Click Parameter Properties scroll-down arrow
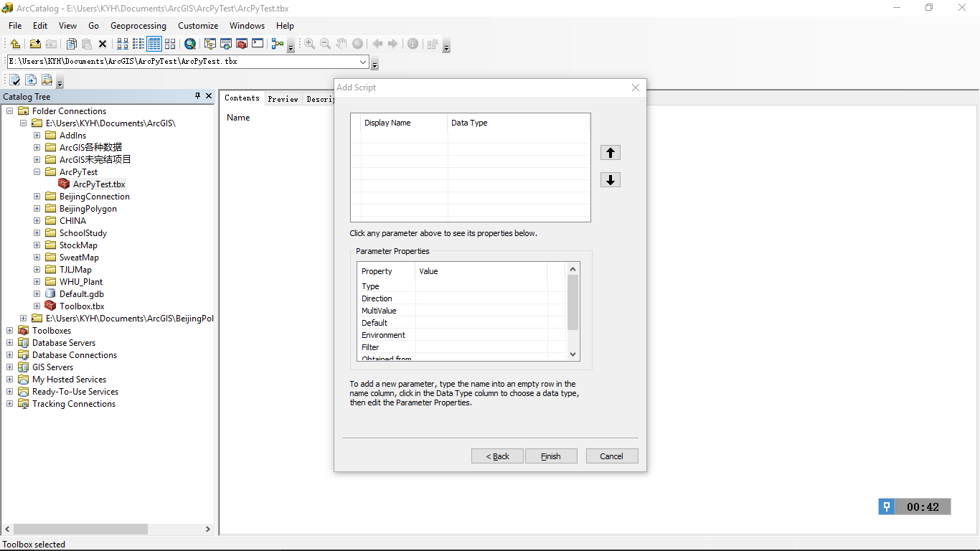The image size is (980, 551). click(x=573, y=354)
